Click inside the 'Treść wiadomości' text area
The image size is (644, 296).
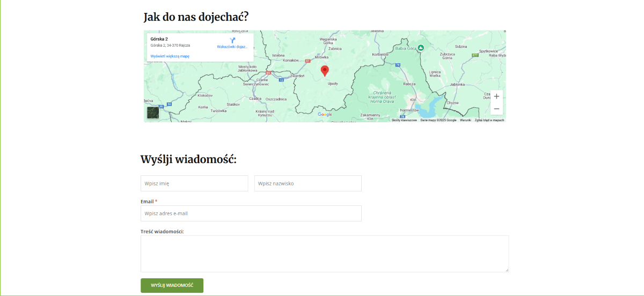coord(324,254)
